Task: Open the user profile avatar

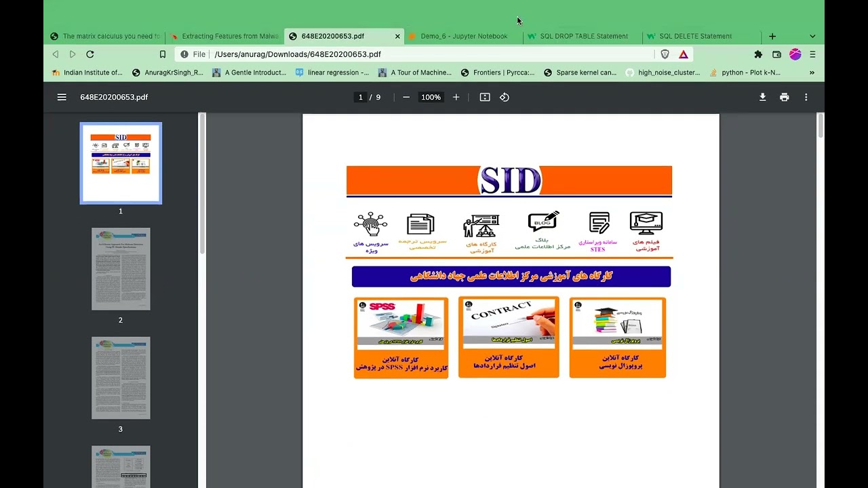Action: [x=795, y=54]
